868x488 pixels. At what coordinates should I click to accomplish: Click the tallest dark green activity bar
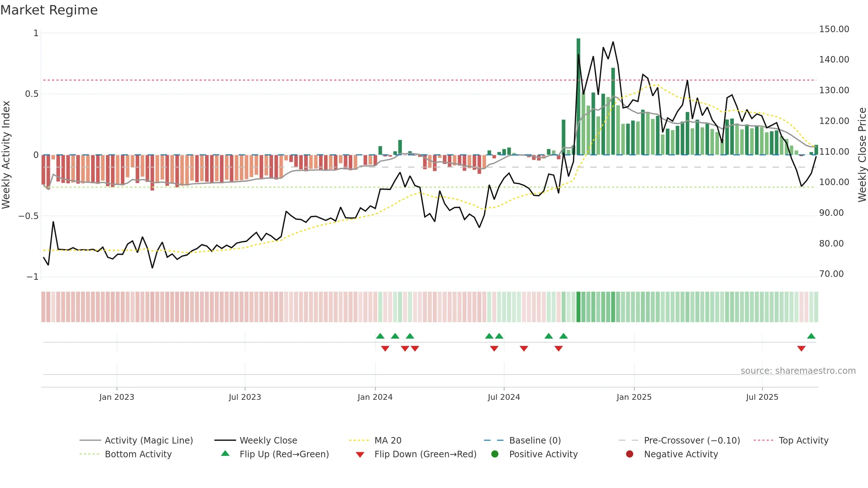pyautogui.click(x=578, y=97)
